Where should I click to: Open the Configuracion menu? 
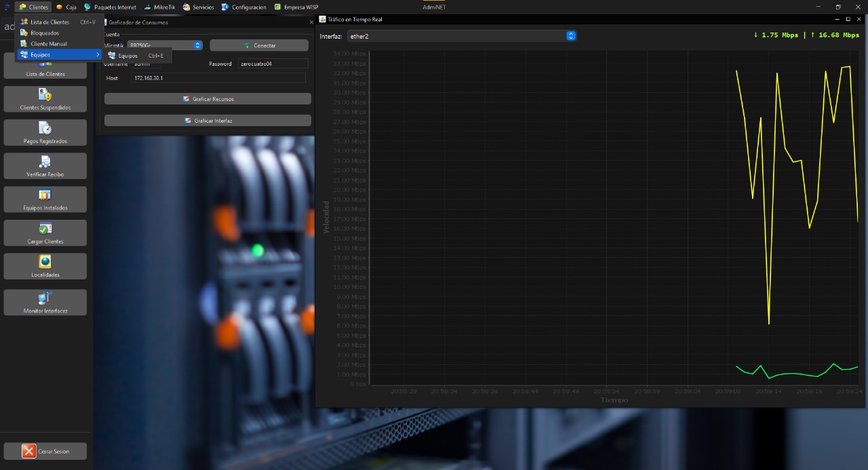click(244, 7)
